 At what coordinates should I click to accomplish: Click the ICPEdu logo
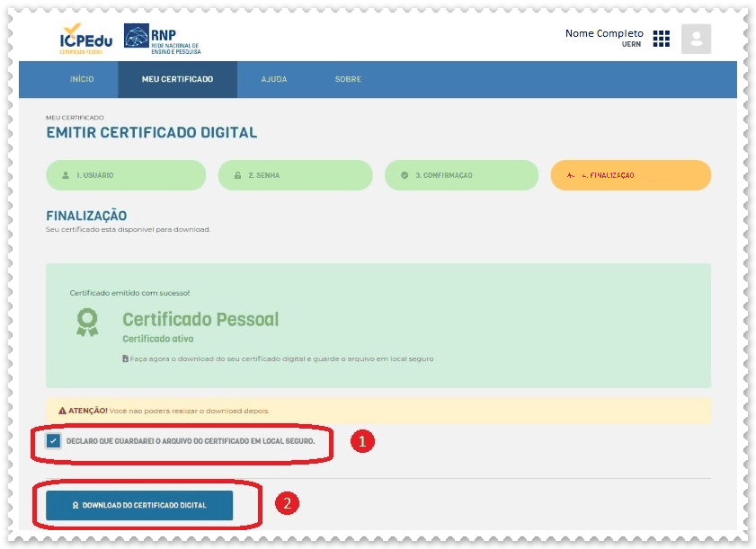click(x=83, y=40)
